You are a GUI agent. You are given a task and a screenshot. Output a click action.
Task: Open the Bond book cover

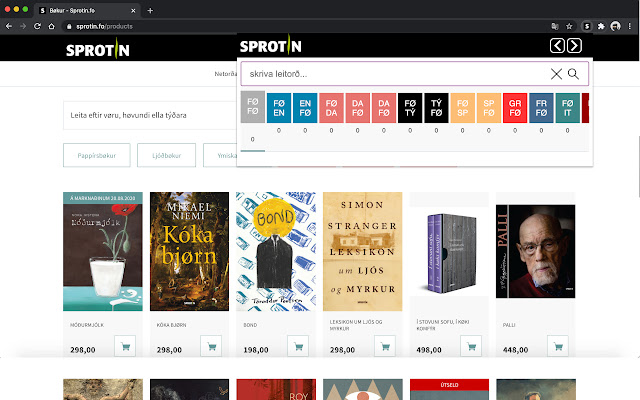click(x=276, y=251)
